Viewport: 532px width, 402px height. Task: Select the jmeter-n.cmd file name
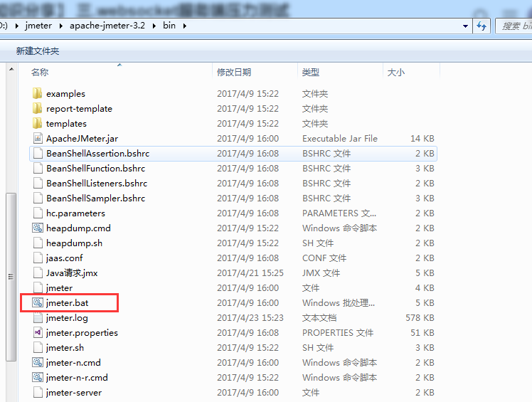pyautogui.click(x=73, y=363)
